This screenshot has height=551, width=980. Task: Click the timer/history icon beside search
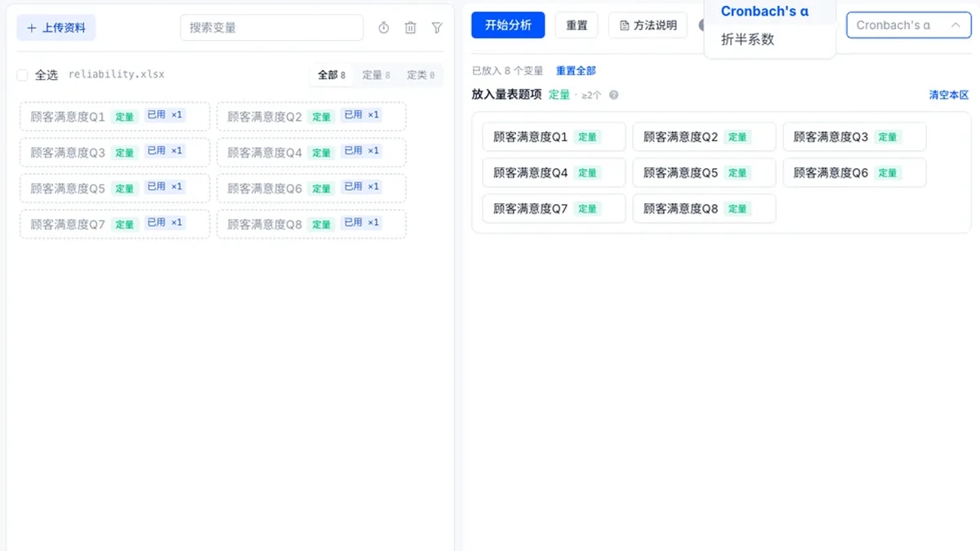pos(384,28)
